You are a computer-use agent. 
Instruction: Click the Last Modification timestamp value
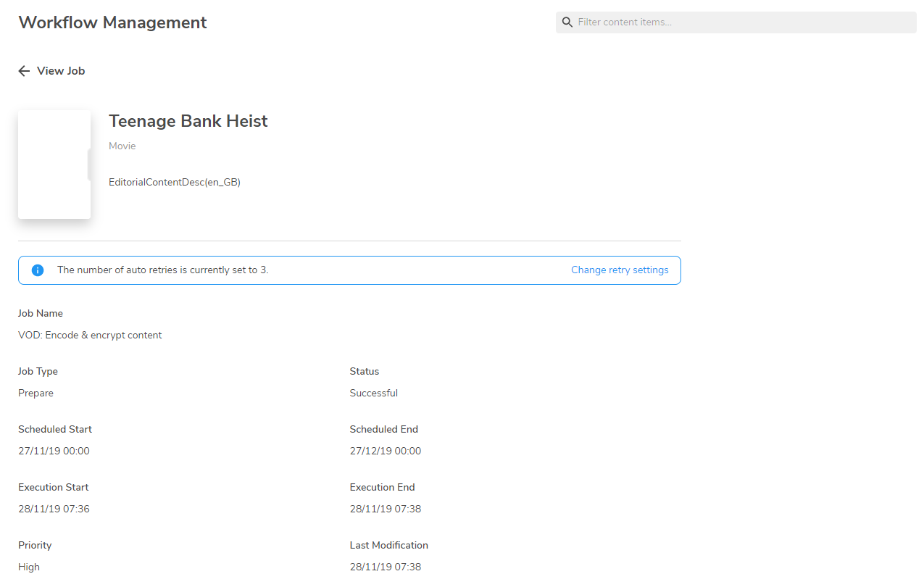385,567
